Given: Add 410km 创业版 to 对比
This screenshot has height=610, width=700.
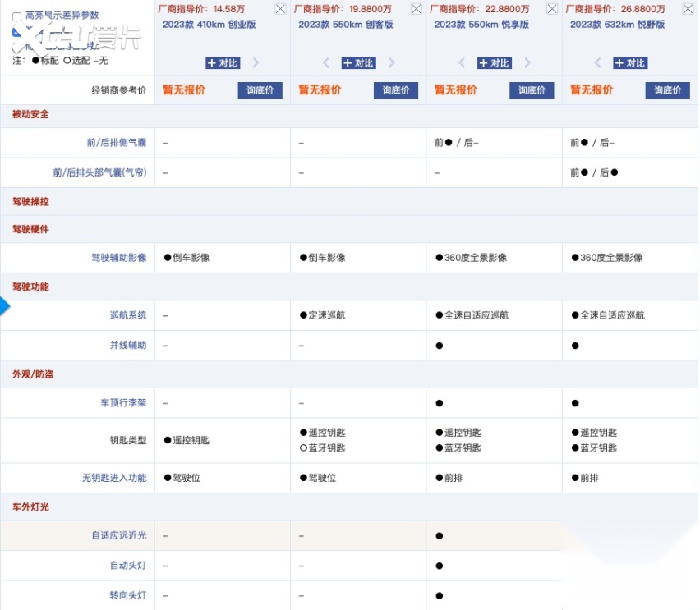Looking at the screenshot, I should point(223,63).
